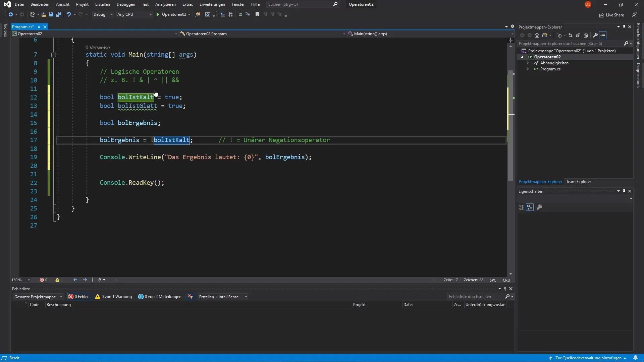Toggle auto-hide pin on Projektmappen-Explorer
The height and width of the screenshot is (362, 644).
tap(624, 27)
